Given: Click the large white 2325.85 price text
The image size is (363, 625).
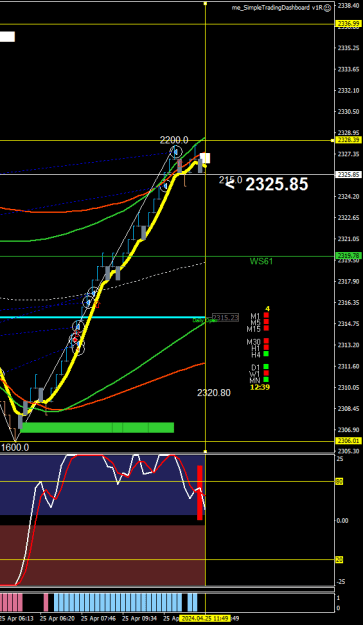Looking at the screenshot, I should coord(277,184).
